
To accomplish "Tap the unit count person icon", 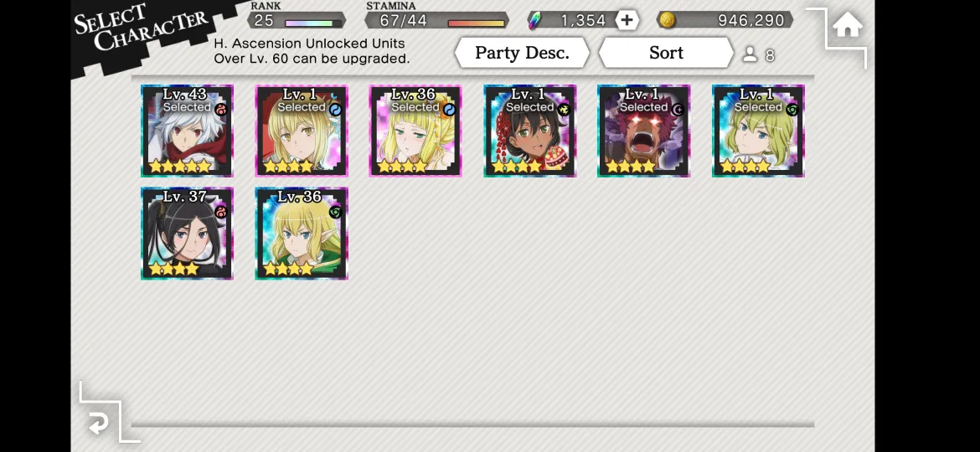I will pyautogui.click(x=750, y=54).
